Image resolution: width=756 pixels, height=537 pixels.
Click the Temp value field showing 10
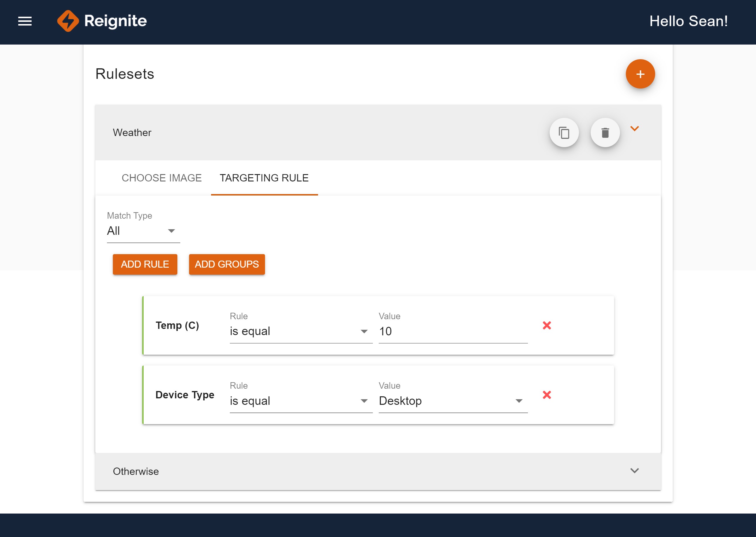(x=453, y=331)
